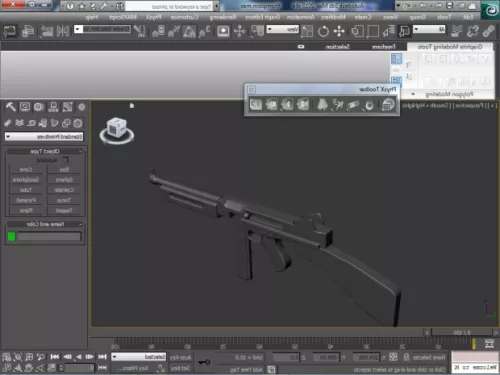500x375 pixels.
Task: Open the Utilities panel with hammer icon
Action: tap(10, 107)
